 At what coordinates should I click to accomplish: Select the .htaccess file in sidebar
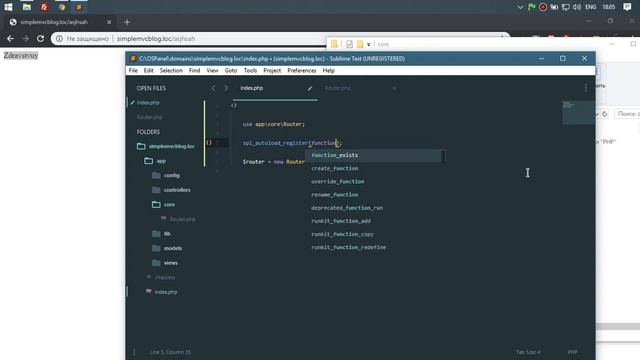[164, 277]
